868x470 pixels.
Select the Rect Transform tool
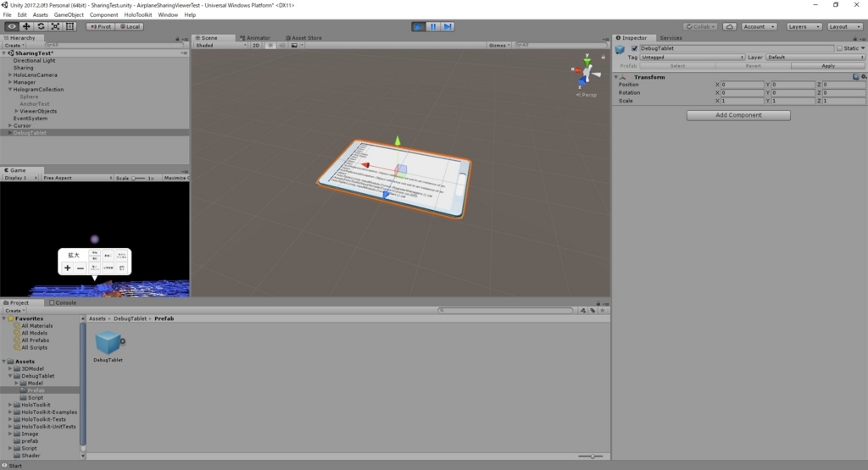(70, 26)
